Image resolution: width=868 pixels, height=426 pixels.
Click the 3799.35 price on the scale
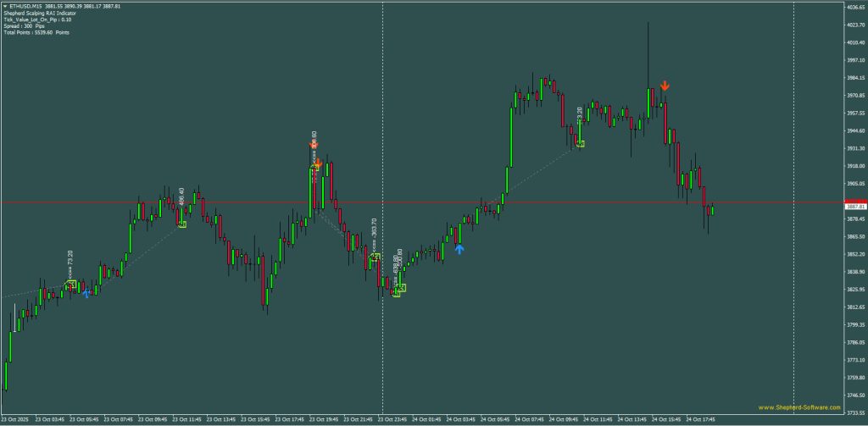click(855, 324)
